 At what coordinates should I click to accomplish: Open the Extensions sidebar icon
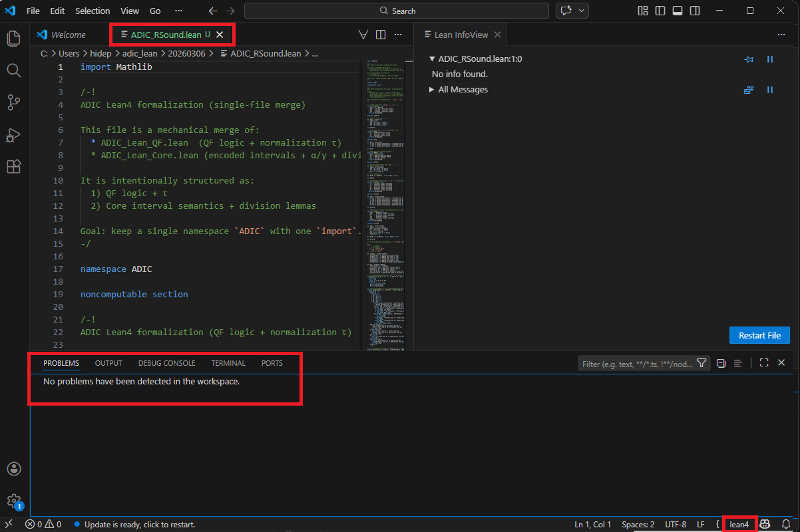[14, 166]
